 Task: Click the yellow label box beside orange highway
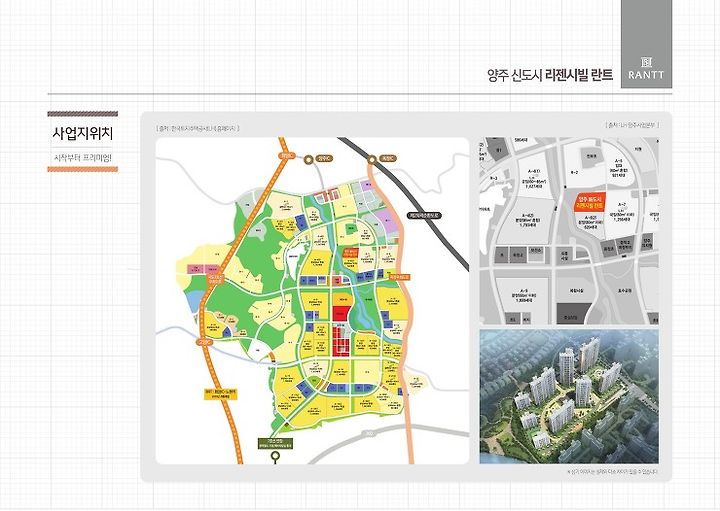221,394
